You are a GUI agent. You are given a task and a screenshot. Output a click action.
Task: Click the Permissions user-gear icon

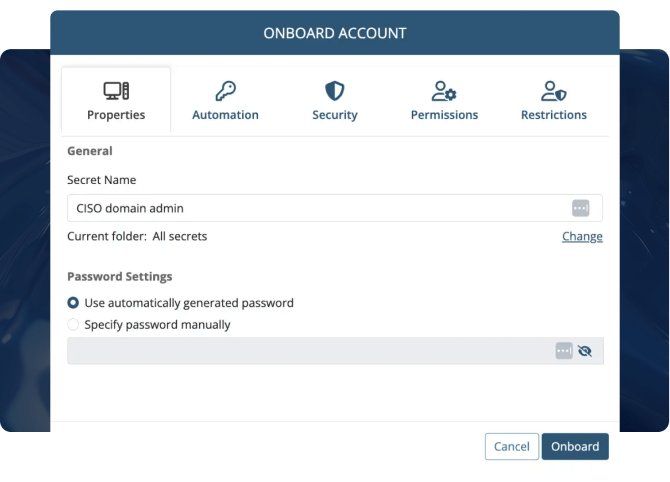[x=444, y=91]
